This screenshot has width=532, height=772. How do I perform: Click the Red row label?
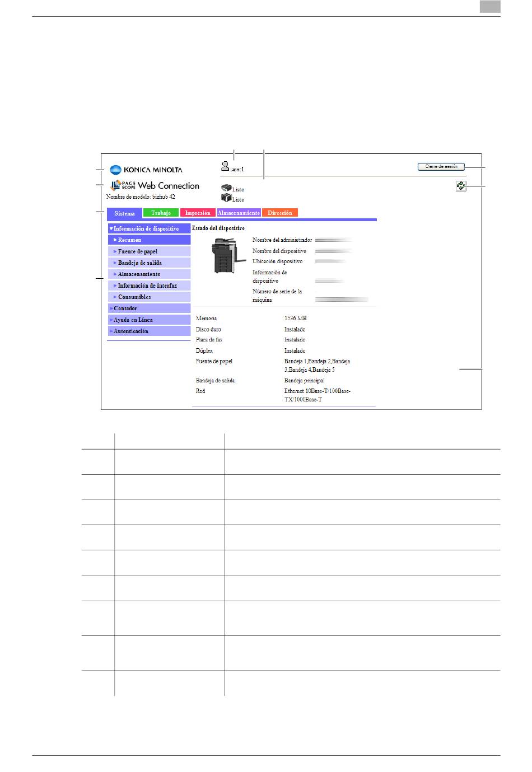click(x=200, y=391)
